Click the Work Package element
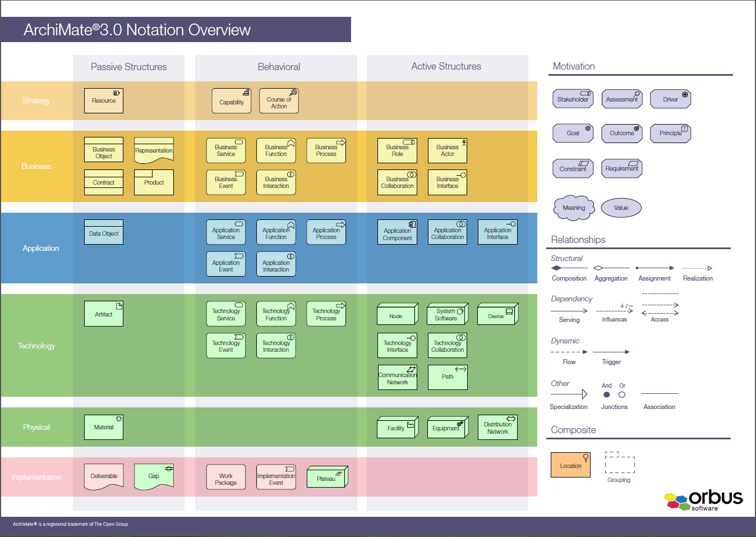 pyautogui.click(x=226, y=478)
